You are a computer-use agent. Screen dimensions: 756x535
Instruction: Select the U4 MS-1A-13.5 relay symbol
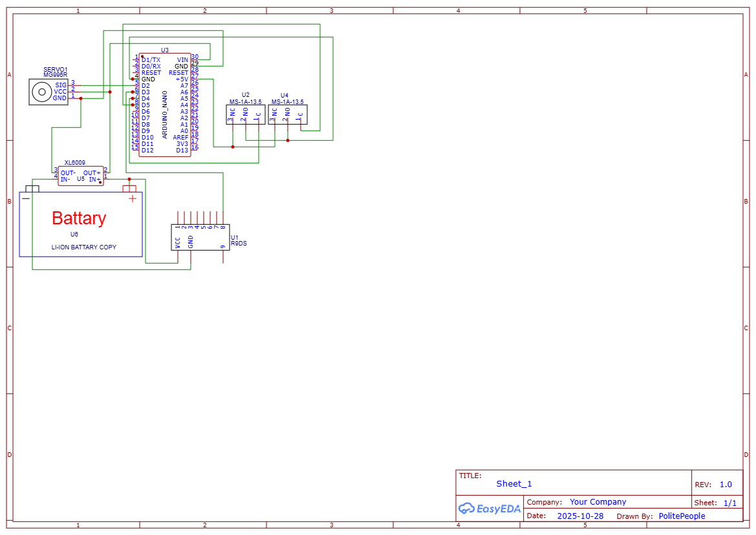pyautogui.click(x=288, y=113)
